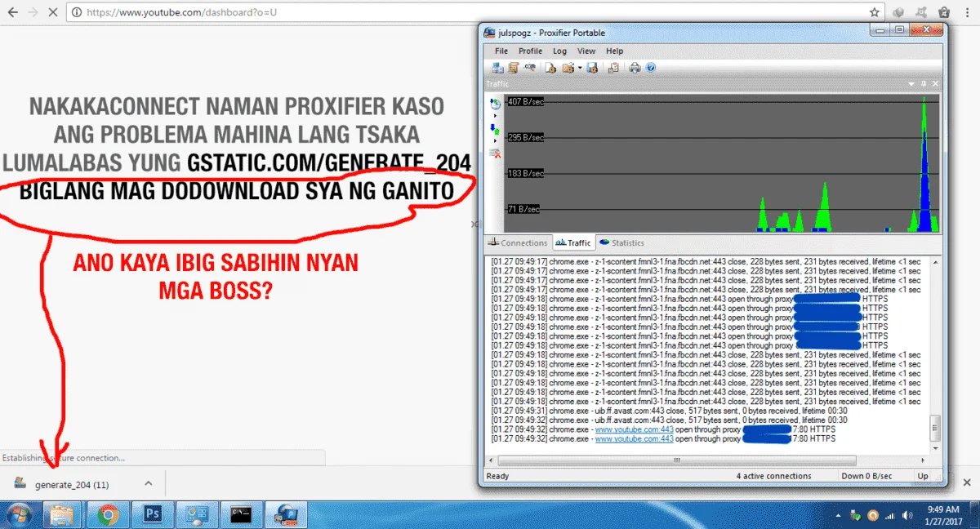Click 'Down 0 B/sec' in status bar
Viewport: 980px width, 529px height.
pos(866,476)
